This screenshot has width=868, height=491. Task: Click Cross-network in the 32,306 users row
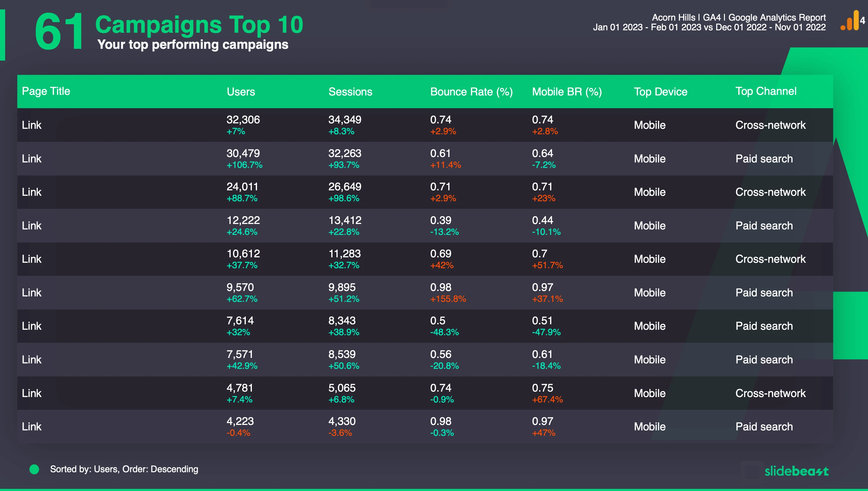[x=770, y=125]
